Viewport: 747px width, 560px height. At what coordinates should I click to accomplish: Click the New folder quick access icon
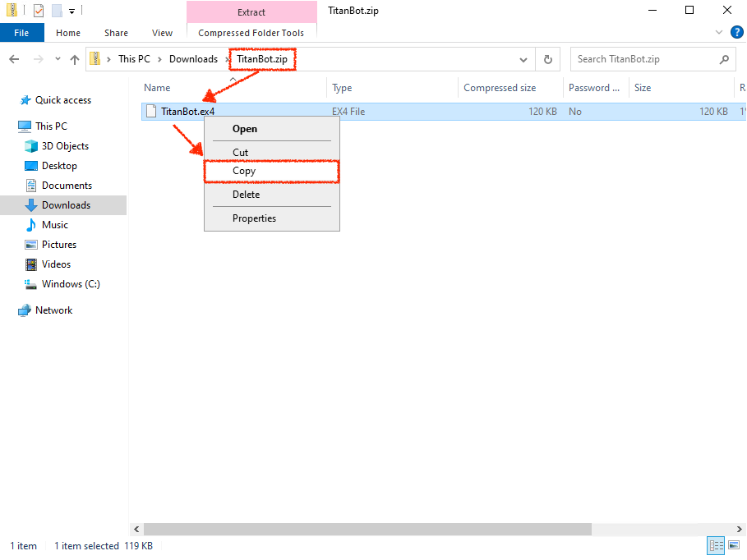(x=58, y=10)
